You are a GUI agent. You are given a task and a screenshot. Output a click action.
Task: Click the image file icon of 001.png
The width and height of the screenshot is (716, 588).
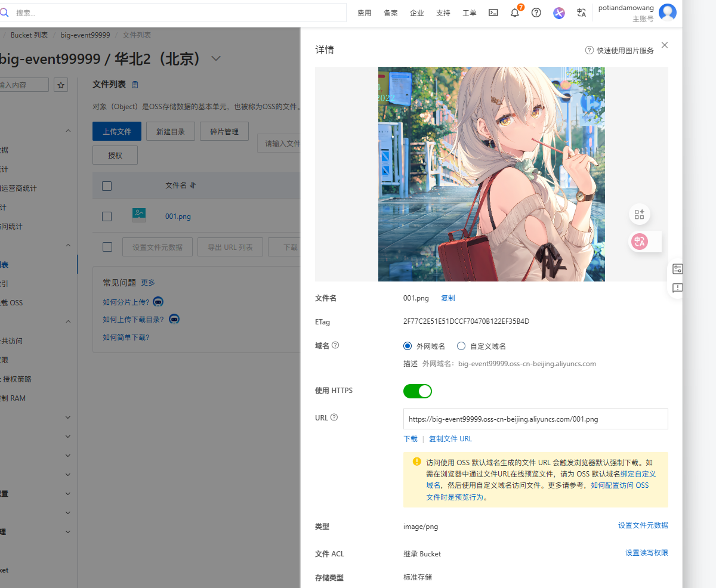click(x=139, y=215)
